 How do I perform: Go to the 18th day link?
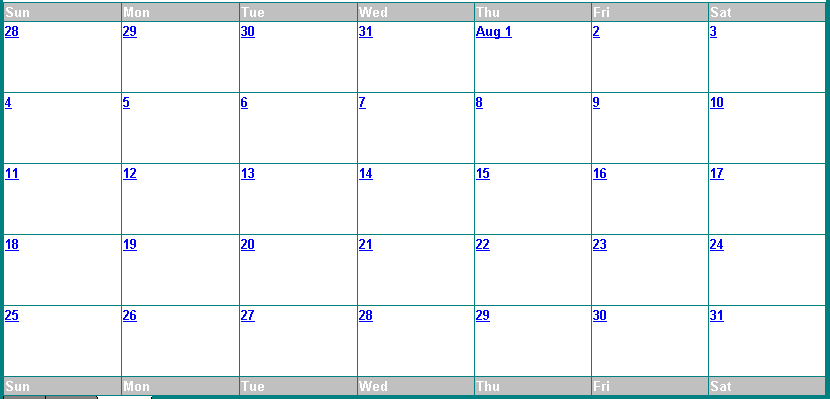pyautogui.click(x=12, y=244)
